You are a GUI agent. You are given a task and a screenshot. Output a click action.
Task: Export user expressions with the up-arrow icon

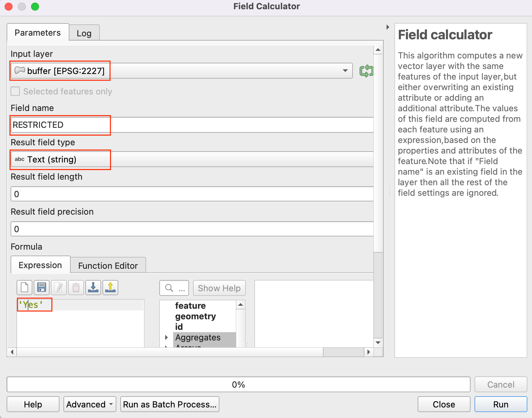110,288
